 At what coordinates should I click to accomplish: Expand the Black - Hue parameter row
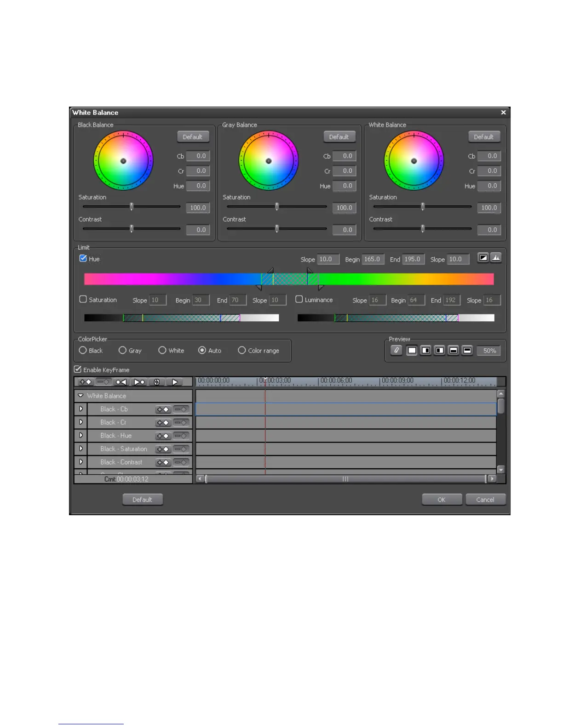point(81,436)
